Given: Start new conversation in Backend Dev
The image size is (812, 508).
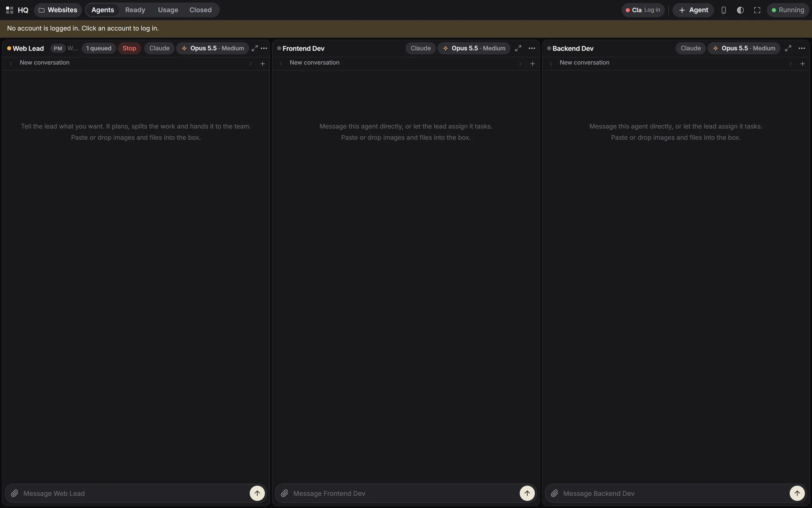Looking at the screenshot, I should click(x=803, y=64).
